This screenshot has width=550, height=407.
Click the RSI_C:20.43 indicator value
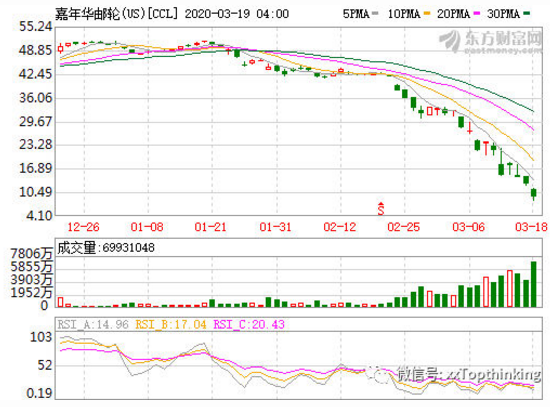pyautogui.click(x=249, y=325)
